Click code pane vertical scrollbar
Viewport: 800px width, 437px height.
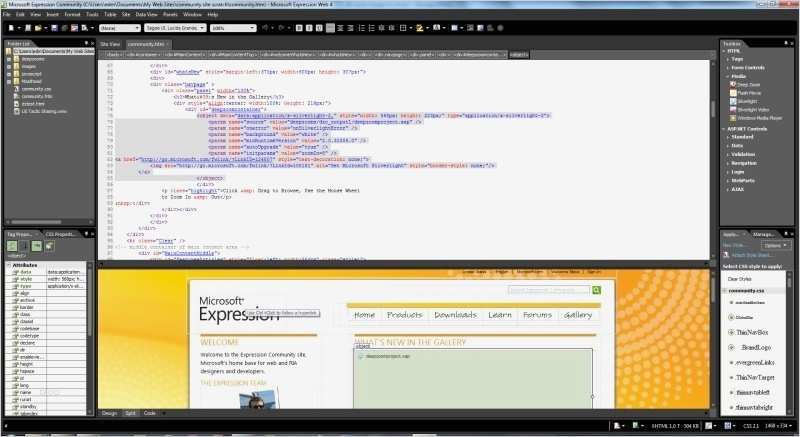click(x=713, y=160)
